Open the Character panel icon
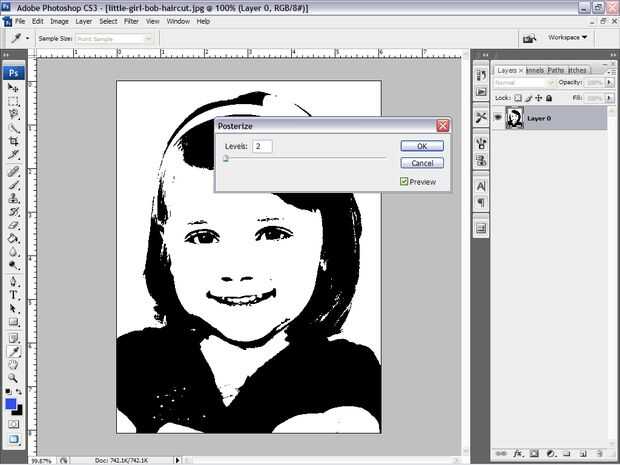This screenshot has height=465, width=620. 481,186
